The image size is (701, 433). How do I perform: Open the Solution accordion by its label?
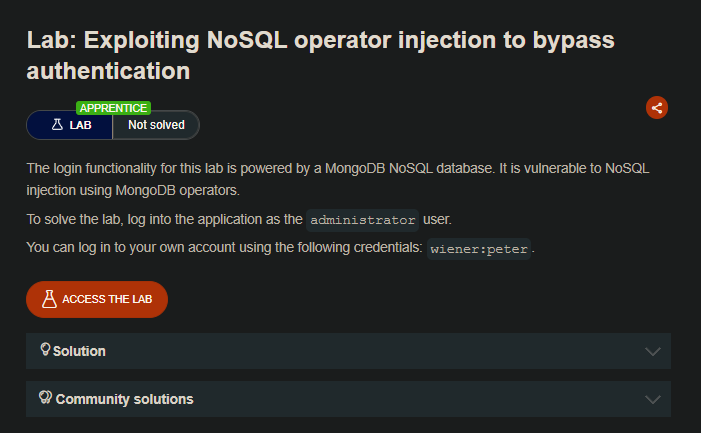click(x=79, y=351)
